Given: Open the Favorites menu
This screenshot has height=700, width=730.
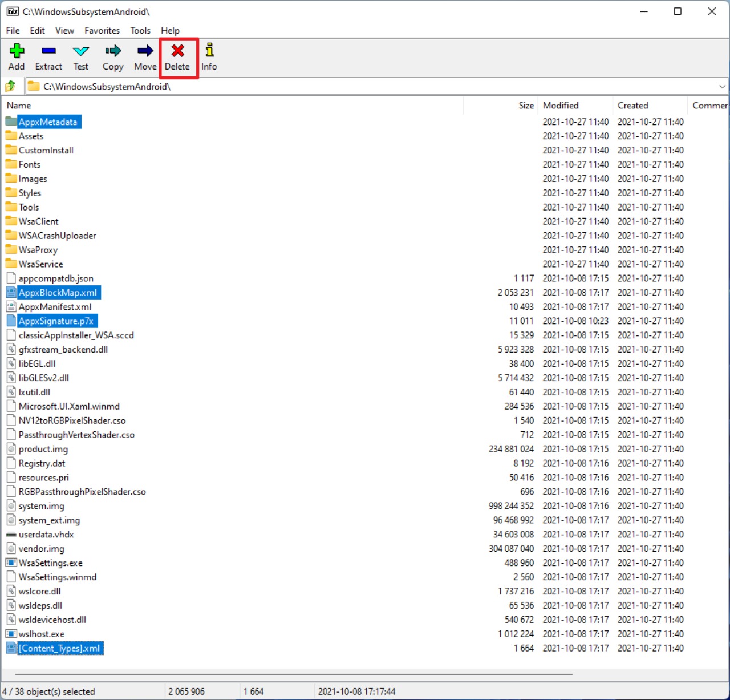Looking at the screenshot, I should pyautogui.click(x=102, y=30).
